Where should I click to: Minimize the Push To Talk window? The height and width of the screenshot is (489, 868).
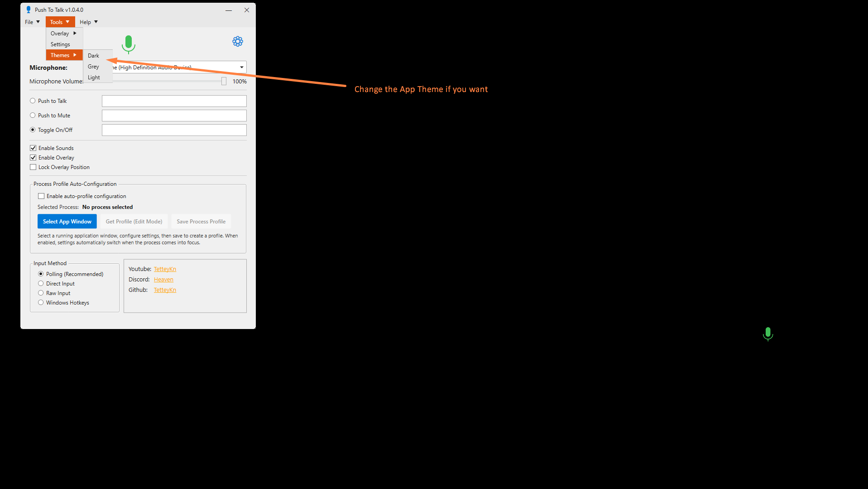[229, 10]
